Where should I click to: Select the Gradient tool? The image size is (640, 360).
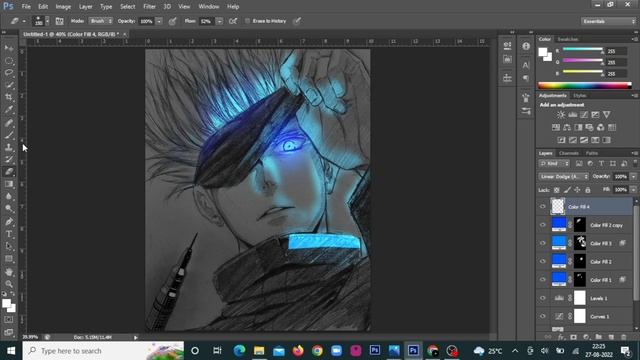(9, 184)
